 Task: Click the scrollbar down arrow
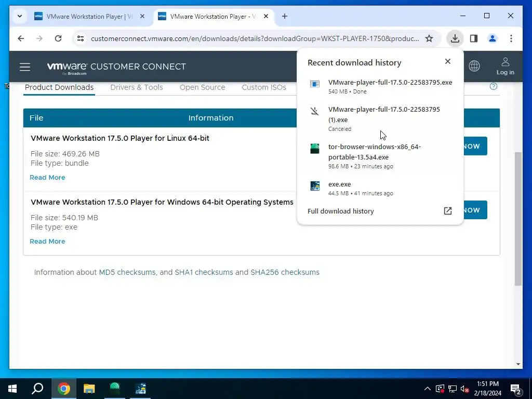518,364
